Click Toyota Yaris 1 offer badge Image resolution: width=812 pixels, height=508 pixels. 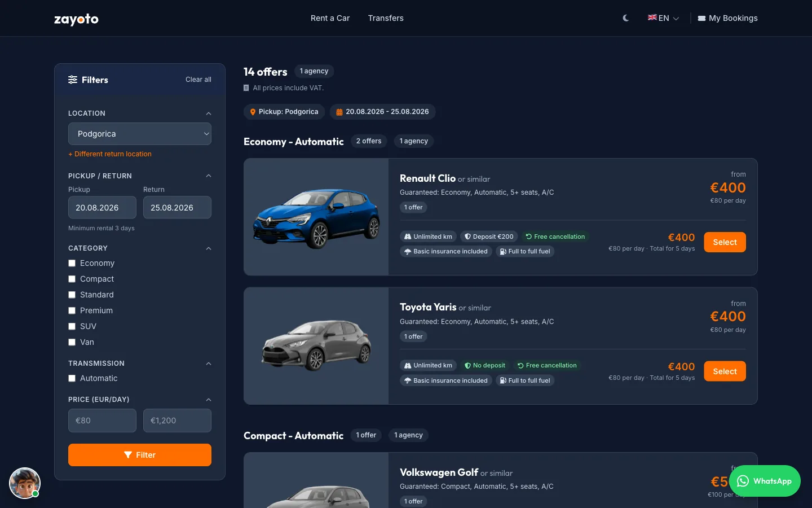[x=413, y=336]
